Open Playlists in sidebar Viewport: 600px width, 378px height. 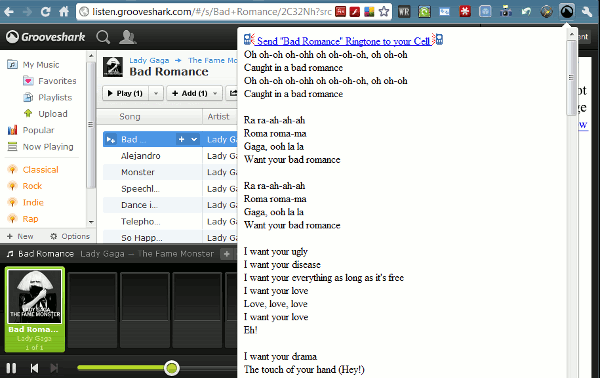click(47, 98)
